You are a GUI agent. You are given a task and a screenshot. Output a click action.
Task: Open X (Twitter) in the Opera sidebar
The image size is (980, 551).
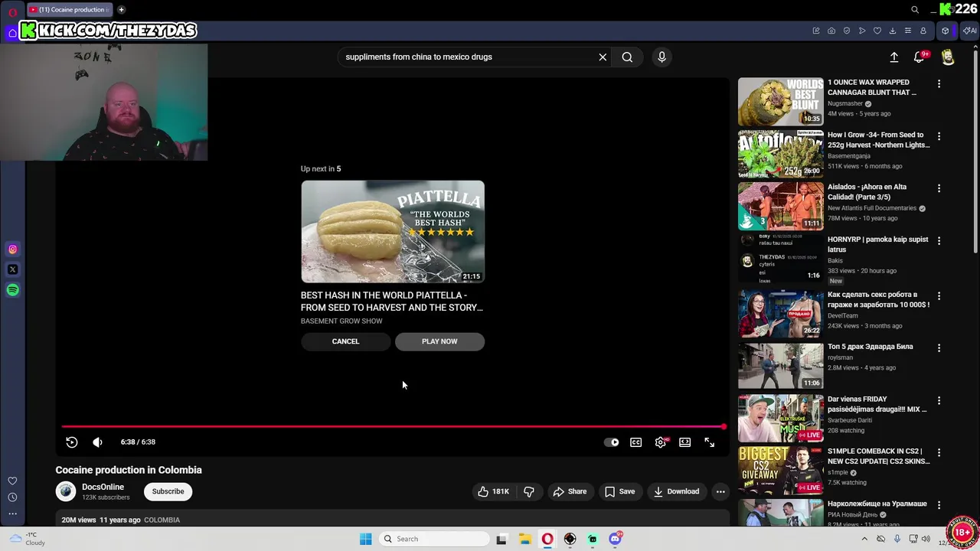coord(12,269)
